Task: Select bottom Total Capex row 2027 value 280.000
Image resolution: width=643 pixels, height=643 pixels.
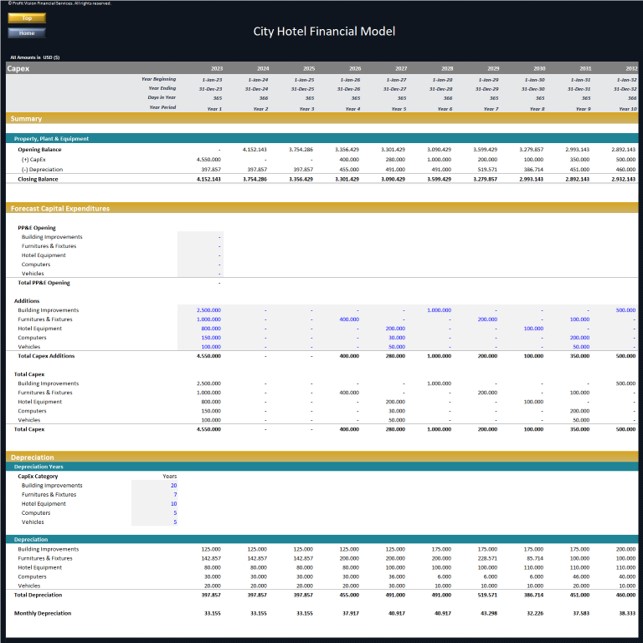Action: click(395, 429)
